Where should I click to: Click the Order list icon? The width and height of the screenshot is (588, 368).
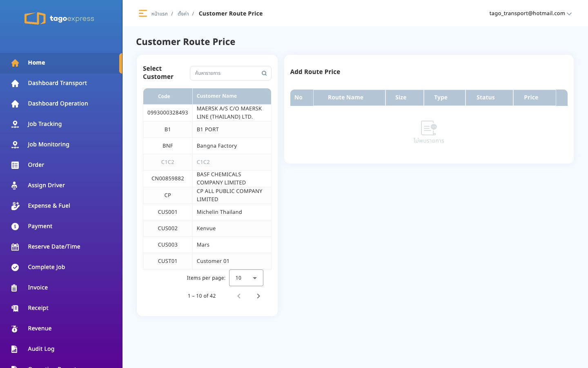pyautogui.click(x=15, y=165)
